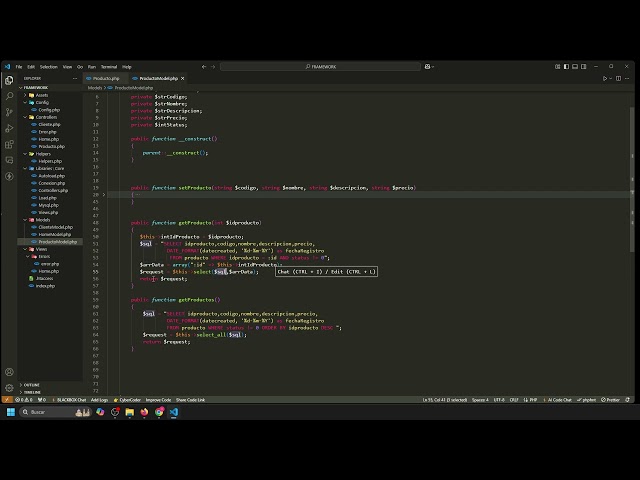This screenshot has width=640, height=480.
Task: Click Add Logs in status bar
Action: point(99,400)
